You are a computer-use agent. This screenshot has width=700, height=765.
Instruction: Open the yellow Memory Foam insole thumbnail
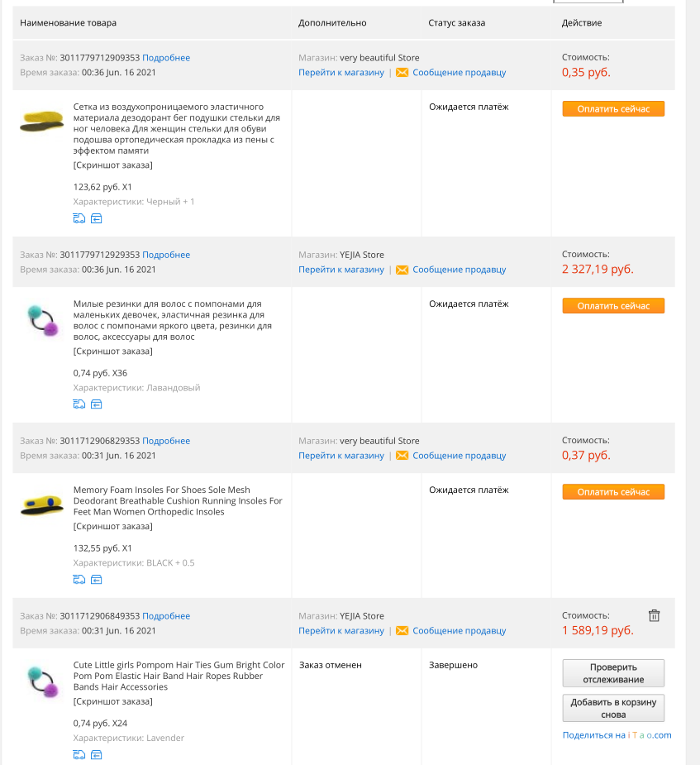coord(42,506)
